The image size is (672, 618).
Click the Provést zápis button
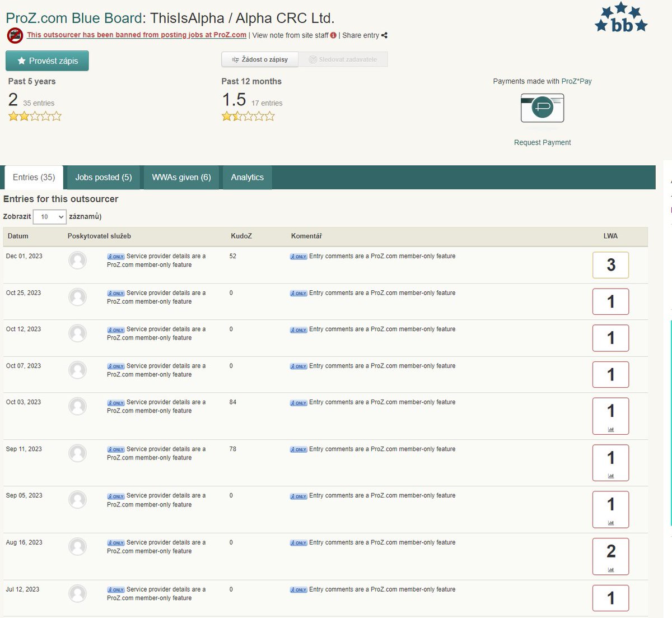click(47, 61)
